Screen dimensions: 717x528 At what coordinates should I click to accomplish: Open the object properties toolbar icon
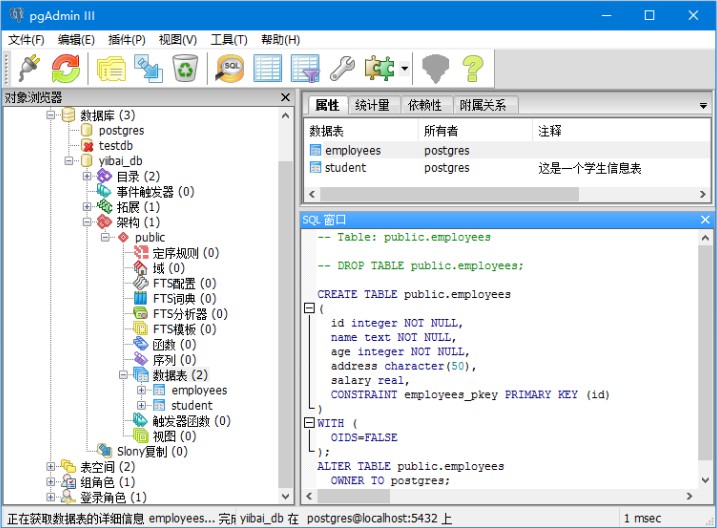click(111, 69)
